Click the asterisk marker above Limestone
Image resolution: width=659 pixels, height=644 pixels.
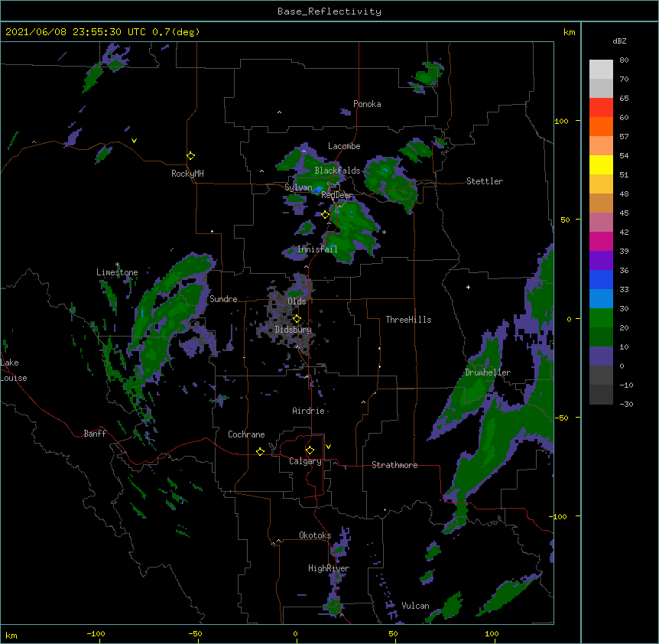(x=117, y=265)
